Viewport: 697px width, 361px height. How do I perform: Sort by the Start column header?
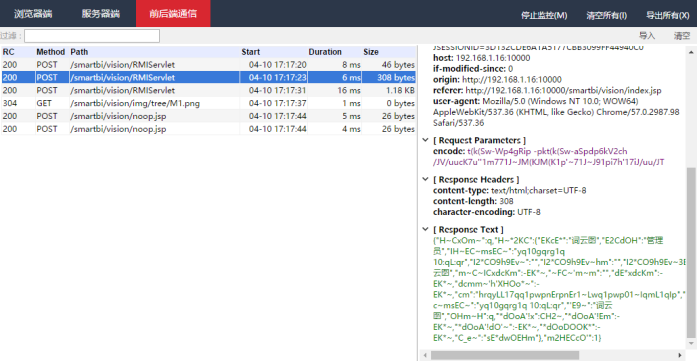pos(273,52)
